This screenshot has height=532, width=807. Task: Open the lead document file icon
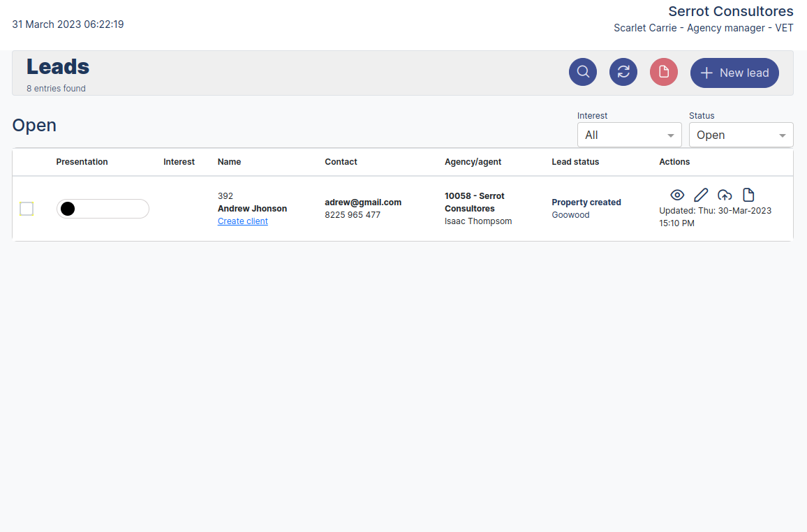click(748, 195)
